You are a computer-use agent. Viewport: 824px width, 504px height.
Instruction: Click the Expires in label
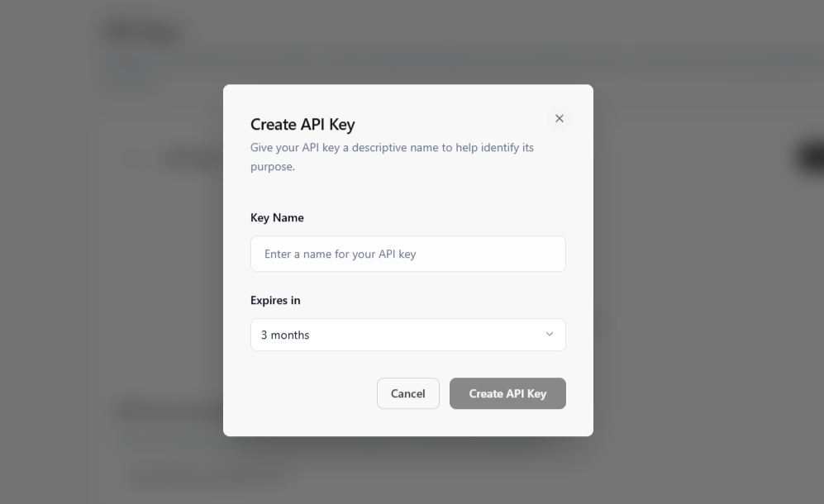point(275,300)
